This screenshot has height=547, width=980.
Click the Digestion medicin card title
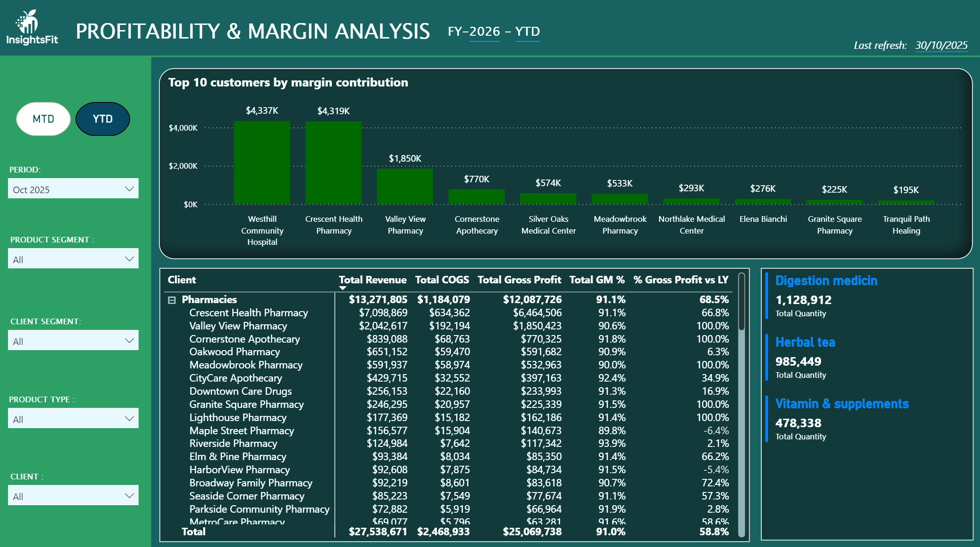826,281
